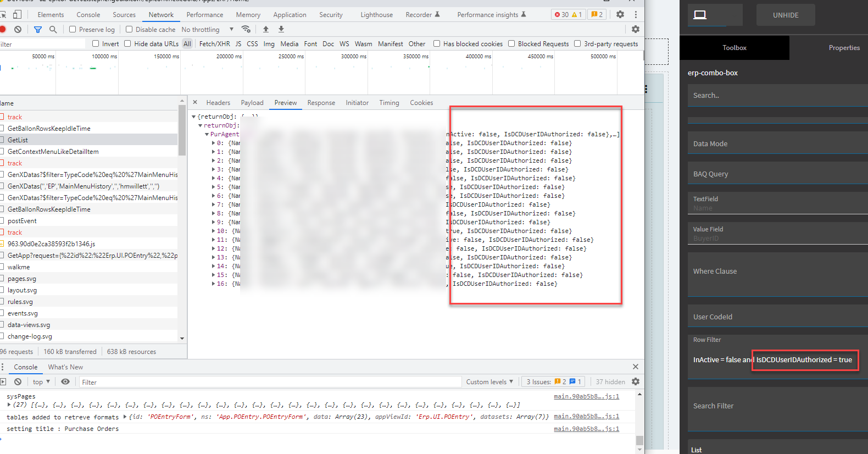The height and width of the screenshot is (454, 868).
Task: Switch to Properties tab in designer
Action: 844,48
